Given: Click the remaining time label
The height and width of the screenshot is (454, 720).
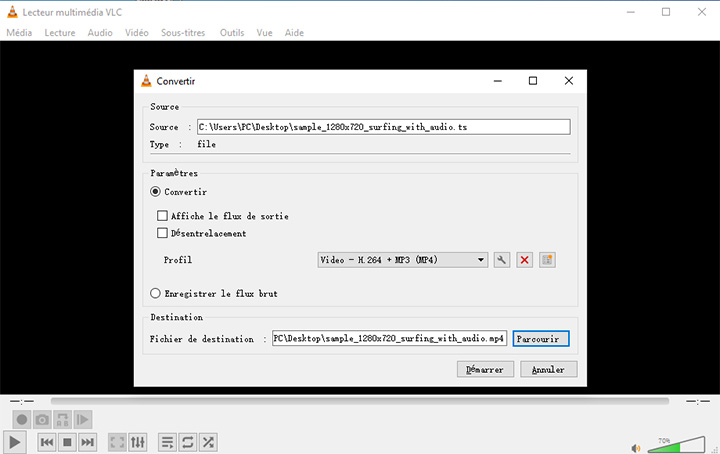Looking at the screenshot, I should [x=698, y=402].
